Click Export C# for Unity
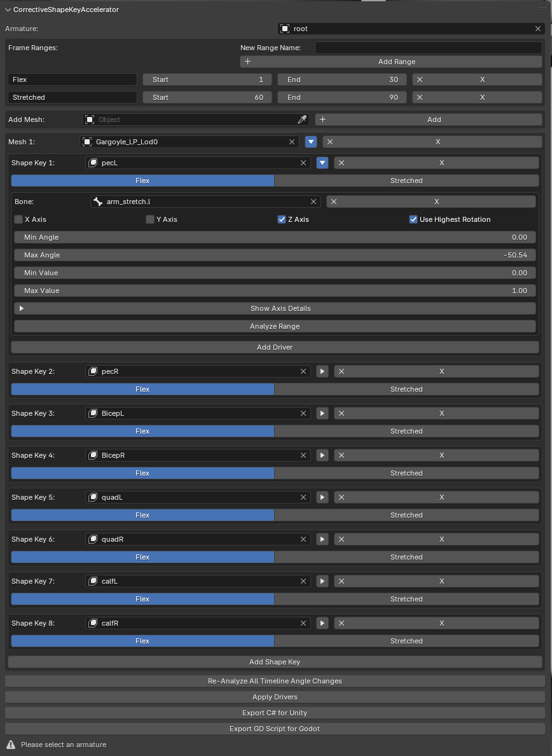 click(275, 713)
